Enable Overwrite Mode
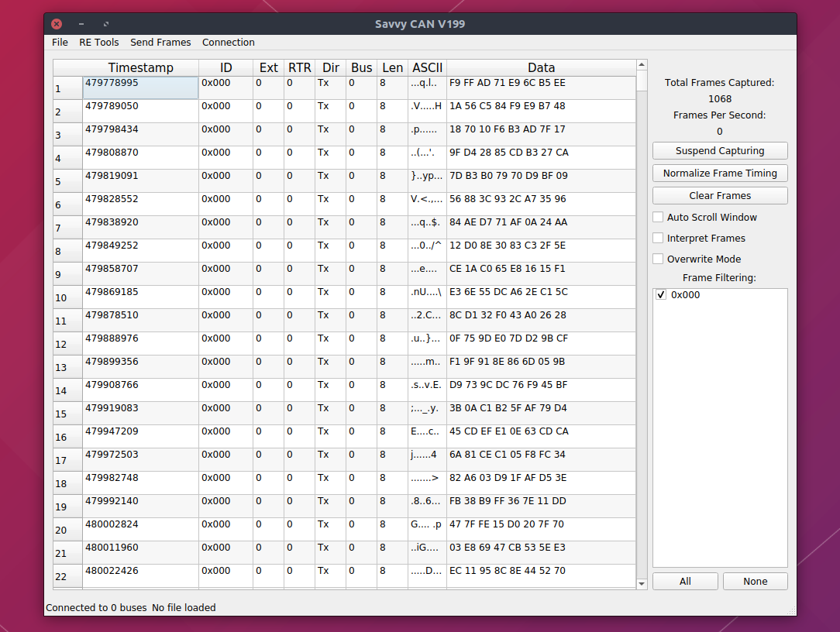Screen dimensions: 840x632 659,259
